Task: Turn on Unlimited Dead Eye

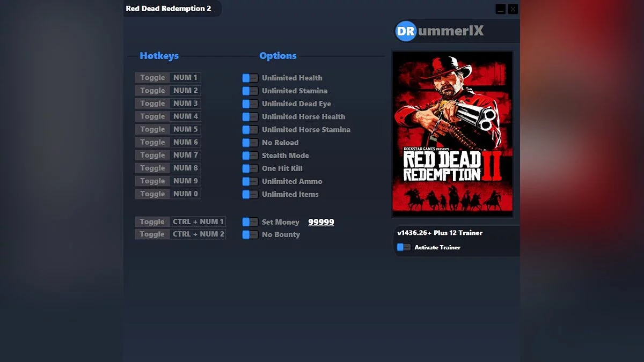Action: click(250, 104)
